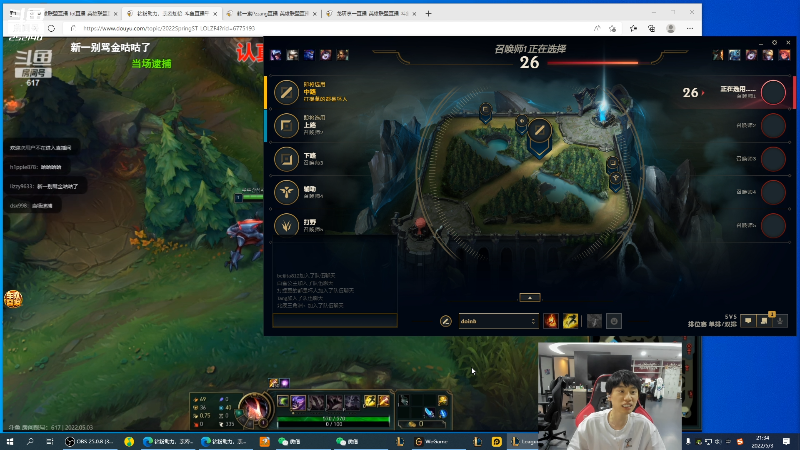Click fifth banned champion on left team
This screenshot has width=800, height=450.
[x=342, y=55]
